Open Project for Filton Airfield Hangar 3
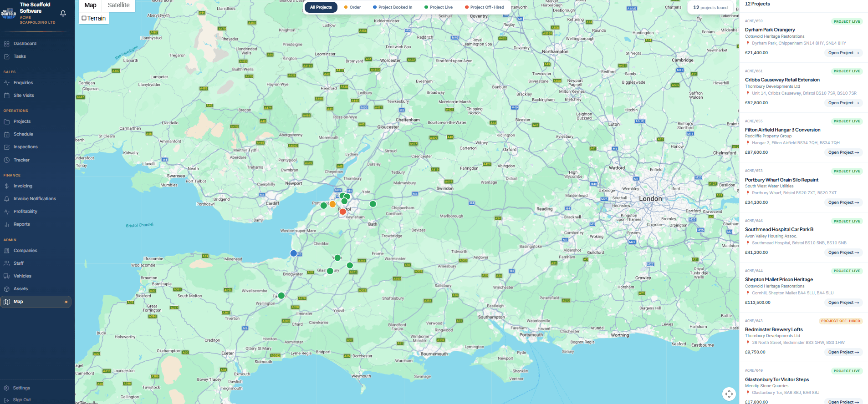The image size is (868, 404). (843, 152)
